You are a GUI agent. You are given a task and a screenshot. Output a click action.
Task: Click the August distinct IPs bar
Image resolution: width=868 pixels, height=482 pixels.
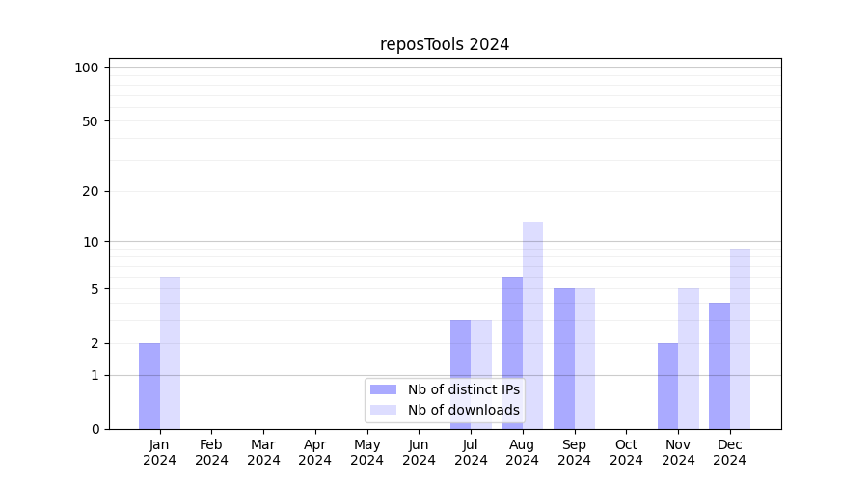point(512,353)
